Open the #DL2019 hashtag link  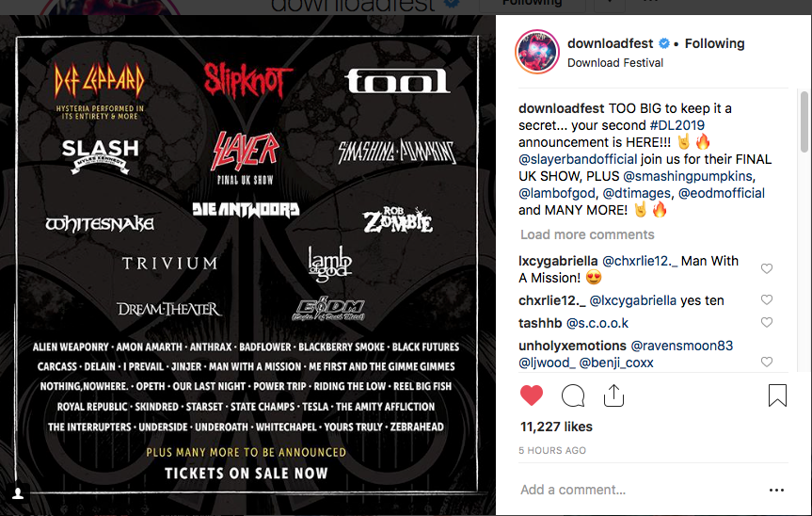[677, 125]
